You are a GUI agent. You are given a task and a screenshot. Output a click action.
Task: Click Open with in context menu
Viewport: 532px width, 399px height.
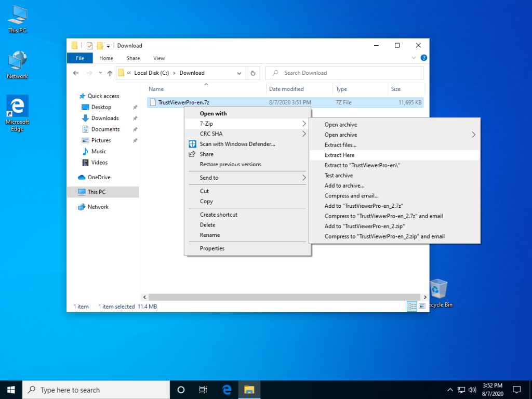[x=247, y=113]
